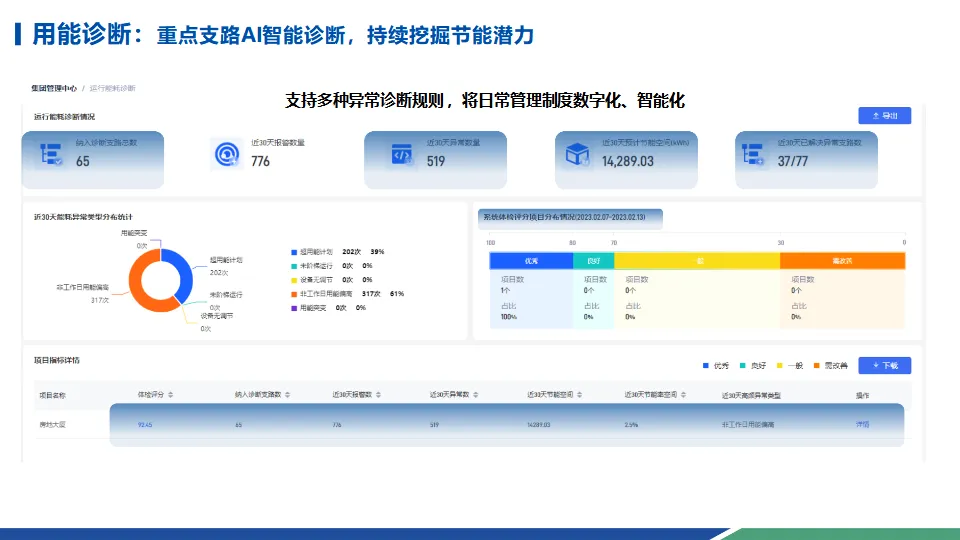The width and height of the screenshot is (960, 540).
Task: Toggle 一般 legend above the table
Action: point(790,366)
